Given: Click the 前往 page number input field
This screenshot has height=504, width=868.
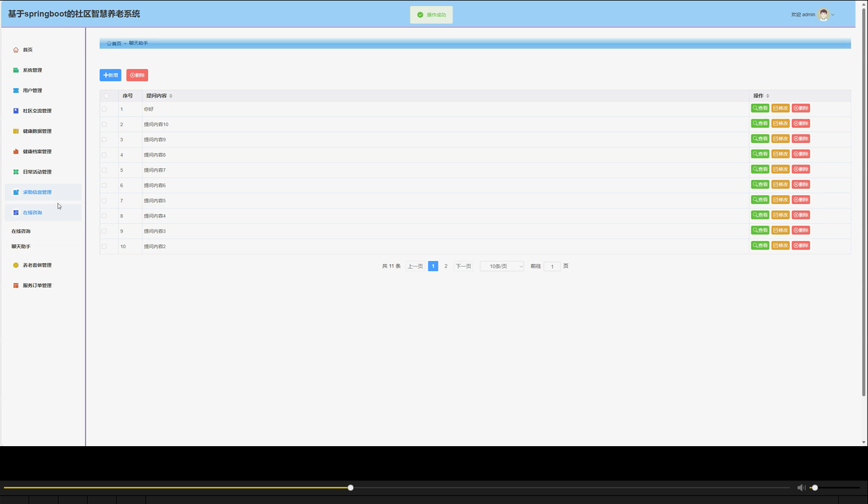Looking at the screenshot, I should (x=552, y=266).
